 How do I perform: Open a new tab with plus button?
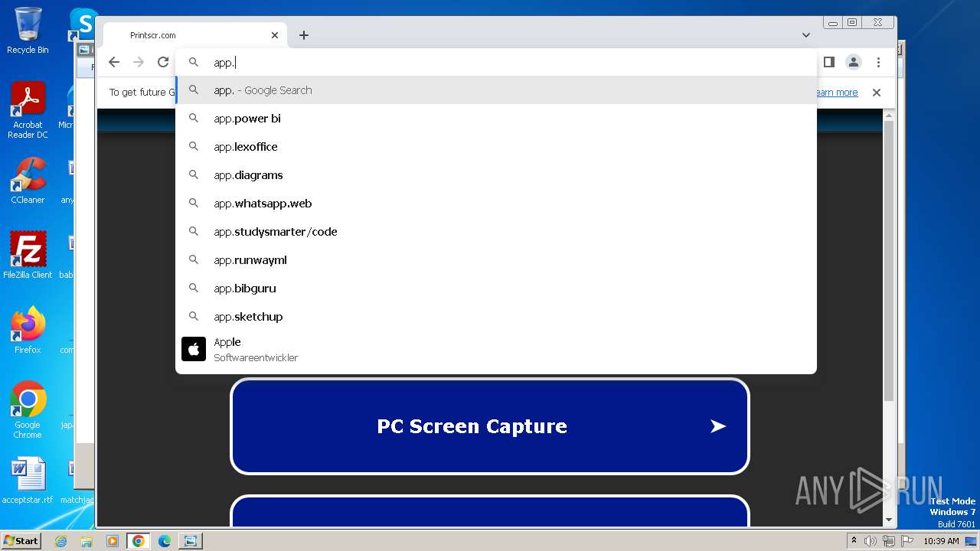coord(304,35)
